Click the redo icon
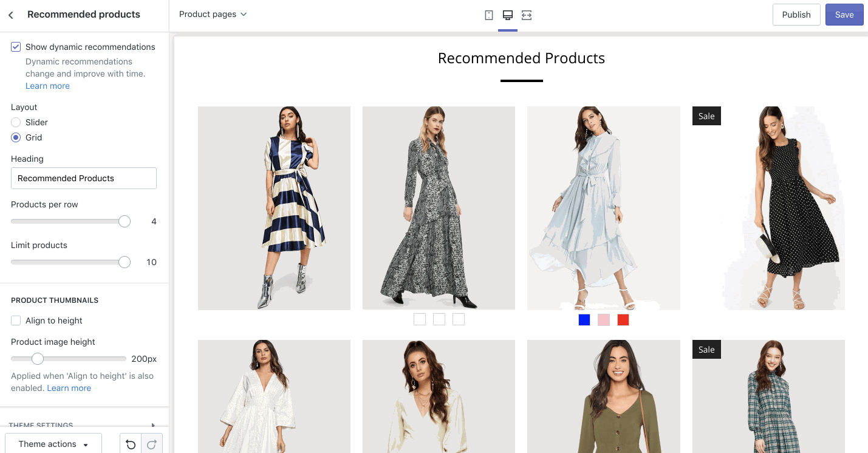 (x=152, y=444)
